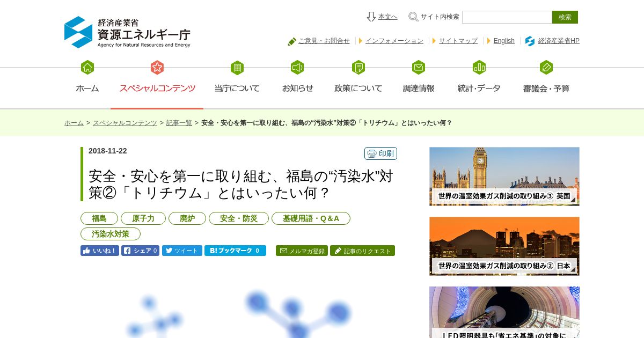Open the ご意見・お問合せ link
The image size is (644, 338).
click(324, 41)
